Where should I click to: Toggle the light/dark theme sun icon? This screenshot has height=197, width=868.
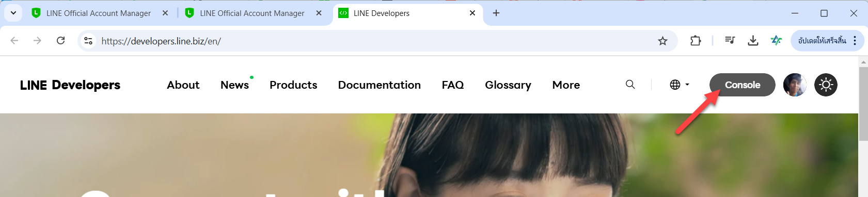(826, 85)
